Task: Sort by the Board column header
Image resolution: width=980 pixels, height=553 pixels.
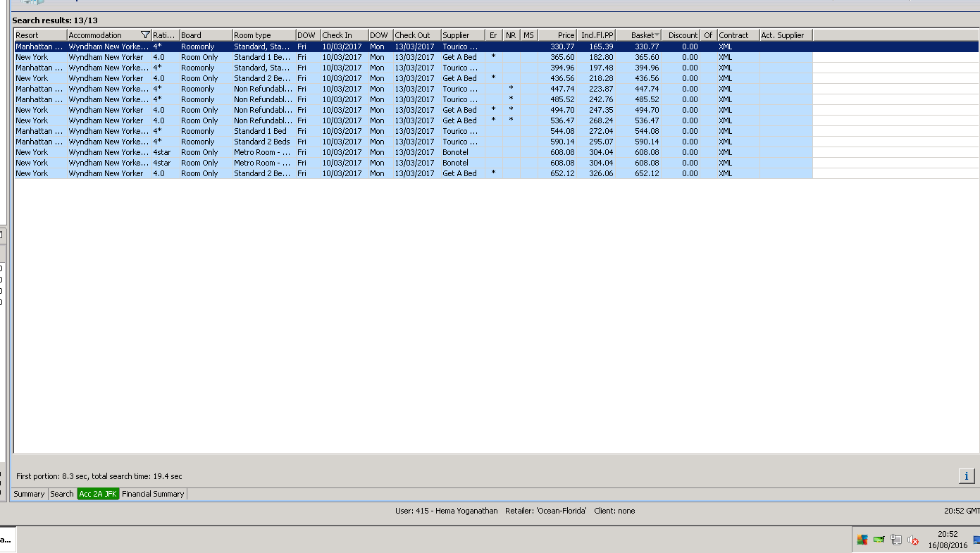Action: tap(206, 35)
